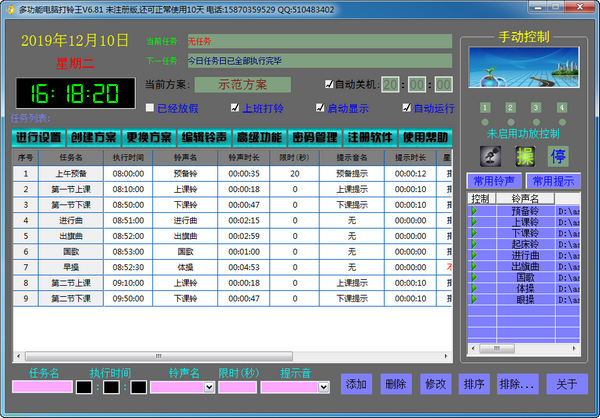This screenshot has width=600, height=418.
Task: Switch to the 常用铃声 tab
Action: pos(494,181)
